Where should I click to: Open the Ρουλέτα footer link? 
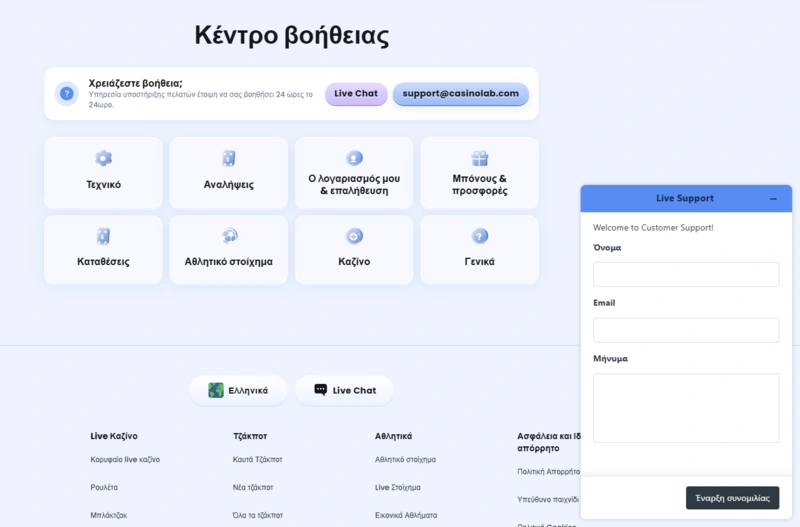(x=104, y=487)
